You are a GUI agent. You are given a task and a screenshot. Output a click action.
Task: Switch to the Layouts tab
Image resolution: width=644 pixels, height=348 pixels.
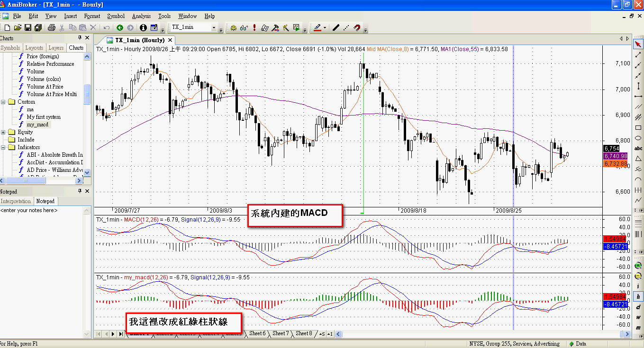(x=34, y=48)
